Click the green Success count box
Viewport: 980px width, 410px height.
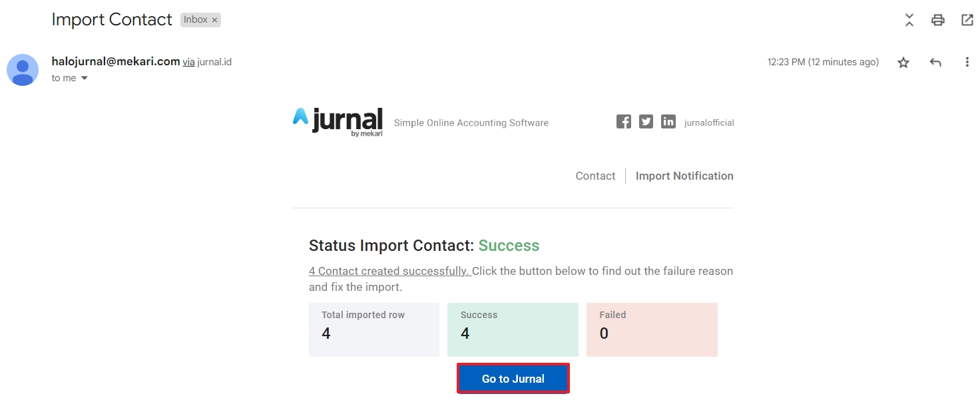coord(513,329)
